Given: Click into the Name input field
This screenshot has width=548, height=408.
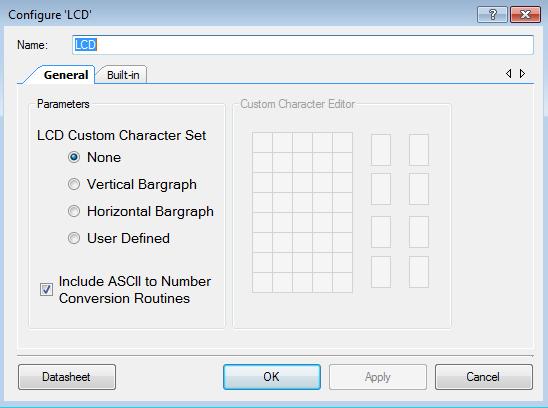Looking at the screenshot, I should coord(303,45).
